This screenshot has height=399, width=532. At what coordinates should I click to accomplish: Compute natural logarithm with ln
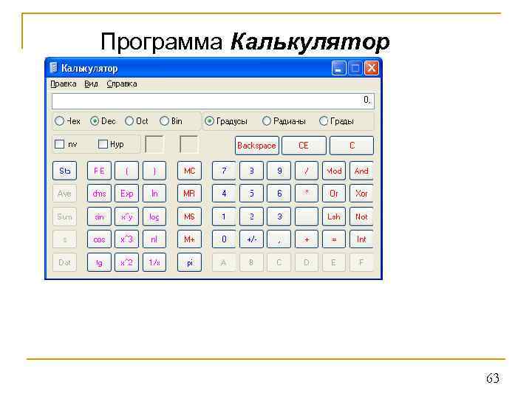[x=154, y=194]
